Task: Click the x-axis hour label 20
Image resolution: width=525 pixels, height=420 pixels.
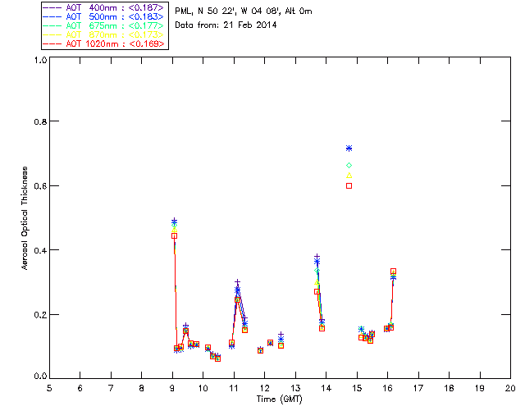Action: [510, 388]
